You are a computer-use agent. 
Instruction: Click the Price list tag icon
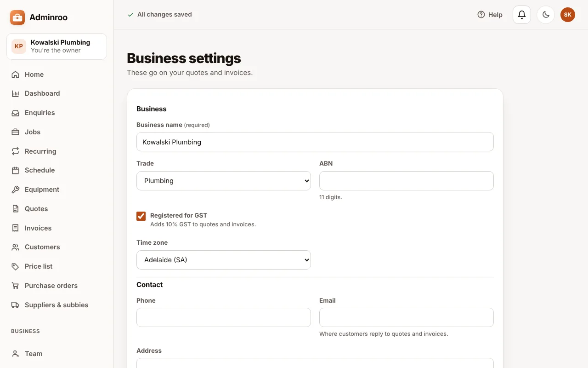coord(16,266)
